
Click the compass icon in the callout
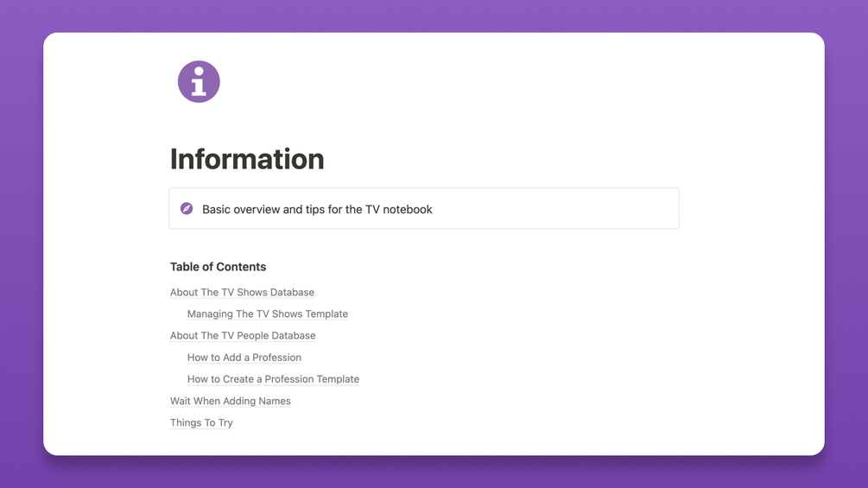click(x=187, y=209)
